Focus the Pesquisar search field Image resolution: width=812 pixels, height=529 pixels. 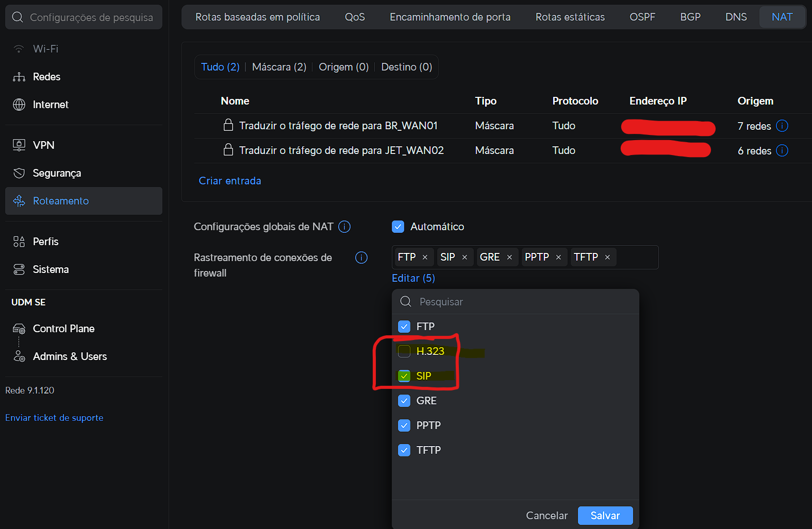[521, 302]
